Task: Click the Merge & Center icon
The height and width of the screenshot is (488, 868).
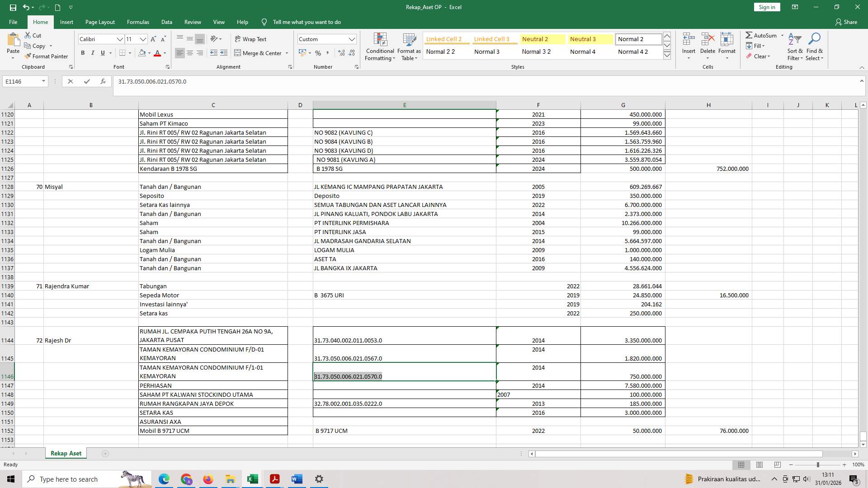Action: click(238, 53)
